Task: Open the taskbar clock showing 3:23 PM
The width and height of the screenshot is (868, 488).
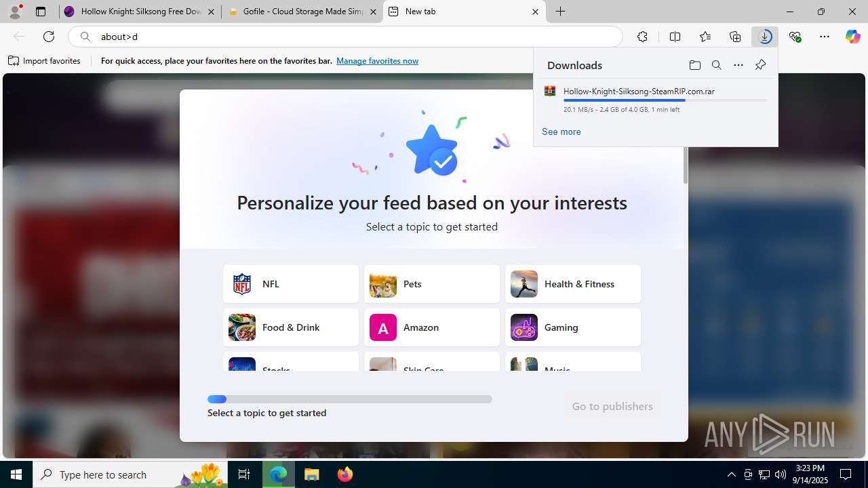Action: tap(810, 474)
